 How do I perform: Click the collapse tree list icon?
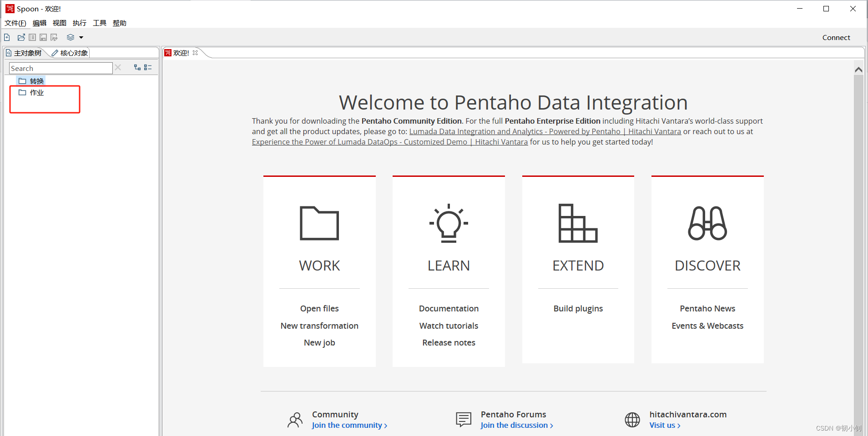pyautogui.click(x=148, y=67)
